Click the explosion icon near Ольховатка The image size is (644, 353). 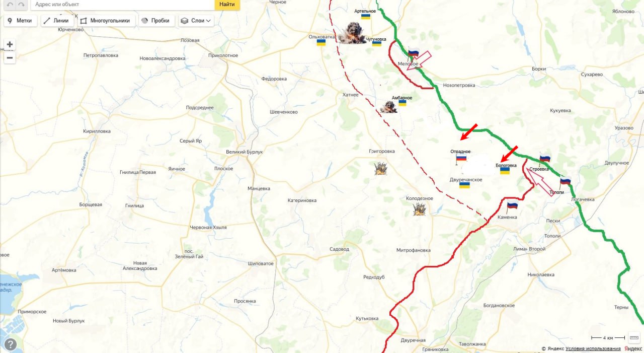click(x=351, y=33)
